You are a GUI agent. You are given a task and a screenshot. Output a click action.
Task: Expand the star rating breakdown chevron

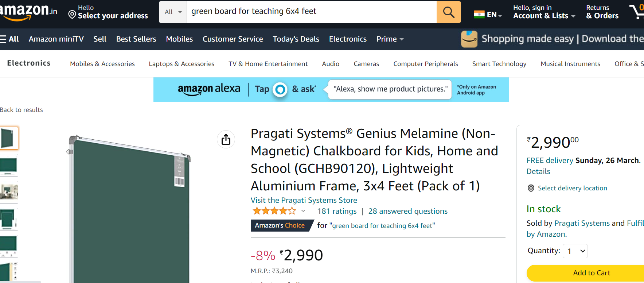tap(303, 211)
